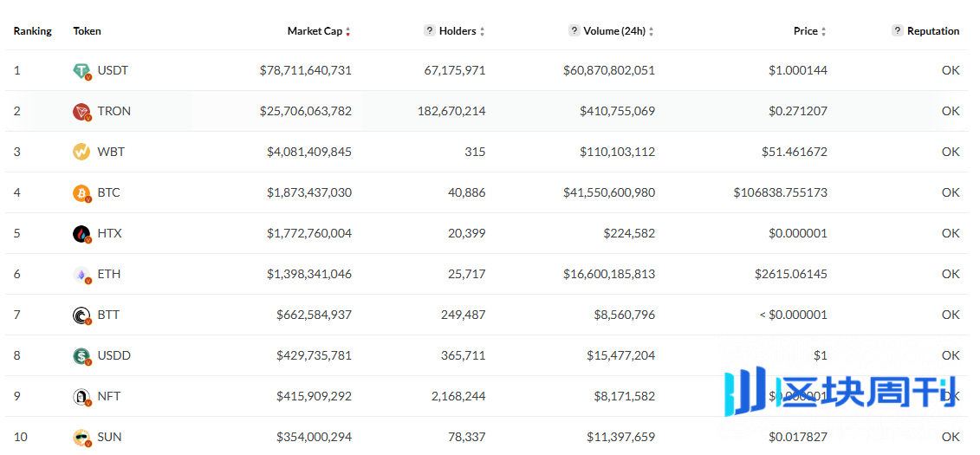This screenshot has width=980, height=455.
Task: Open the SUN token link
Action: coord(109,437)
